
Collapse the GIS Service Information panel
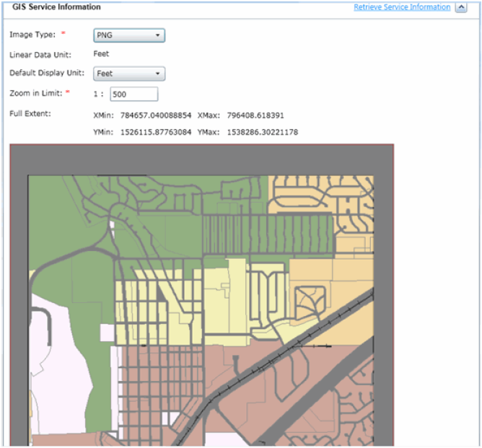[x=462, y=7]
